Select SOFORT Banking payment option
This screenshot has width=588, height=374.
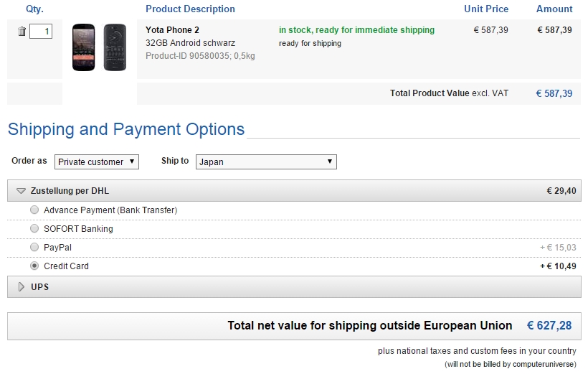coord(35,229)
